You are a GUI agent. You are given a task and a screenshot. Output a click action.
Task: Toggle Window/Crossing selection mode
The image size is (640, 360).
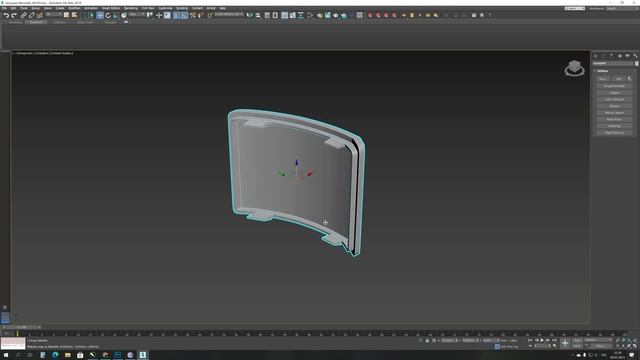click(91, 15)
